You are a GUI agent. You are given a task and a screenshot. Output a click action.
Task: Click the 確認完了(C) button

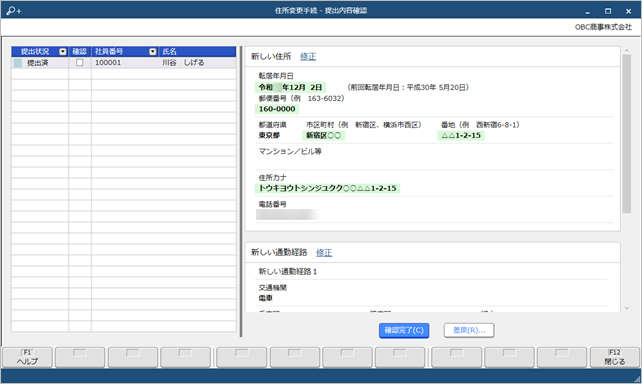click(x=404, y=330)
